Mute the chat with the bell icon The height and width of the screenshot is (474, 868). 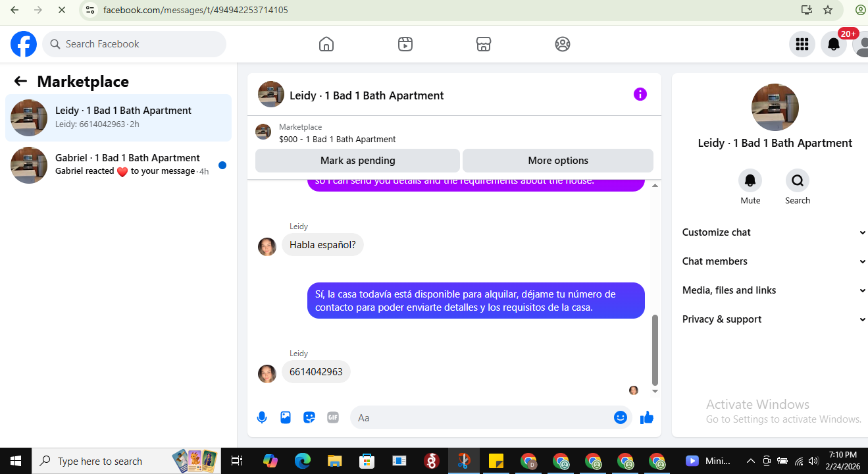[x=750, y=180]
